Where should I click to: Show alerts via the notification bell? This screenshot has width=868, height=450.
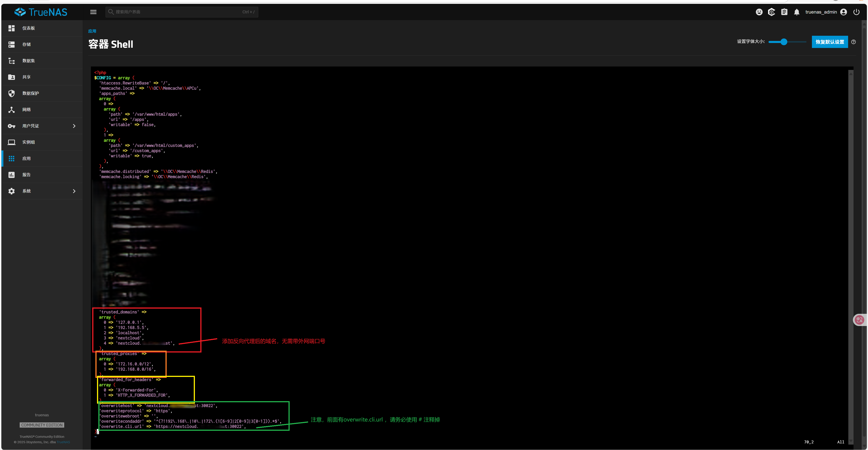797,12
